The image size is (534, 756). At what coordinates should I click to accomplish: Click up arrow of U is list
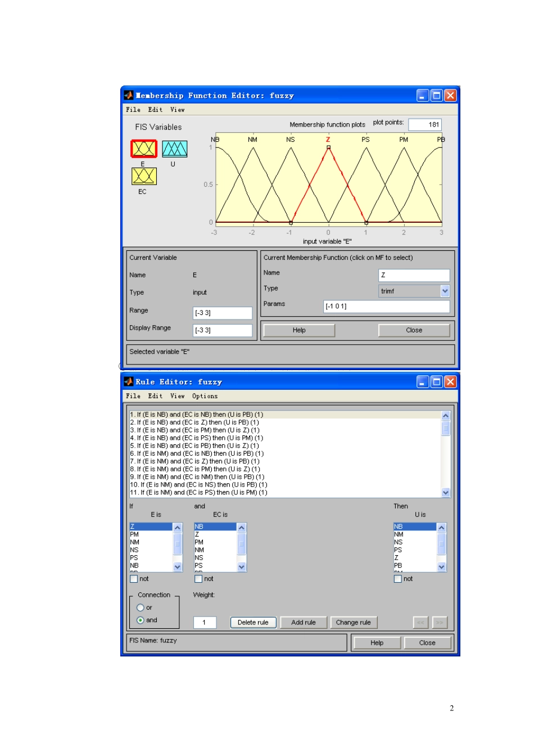pos(441,528)
